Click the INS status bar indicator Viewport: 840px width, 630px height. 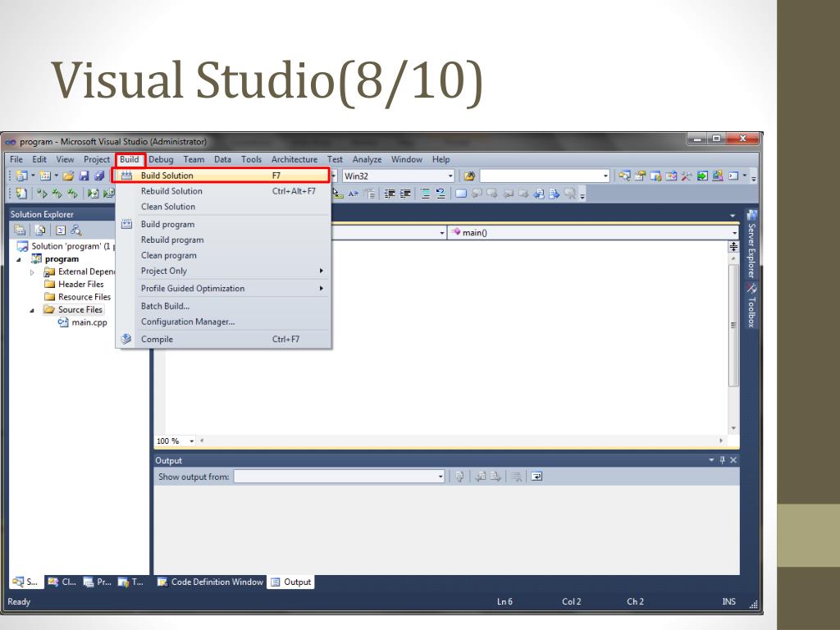(728, 601)
